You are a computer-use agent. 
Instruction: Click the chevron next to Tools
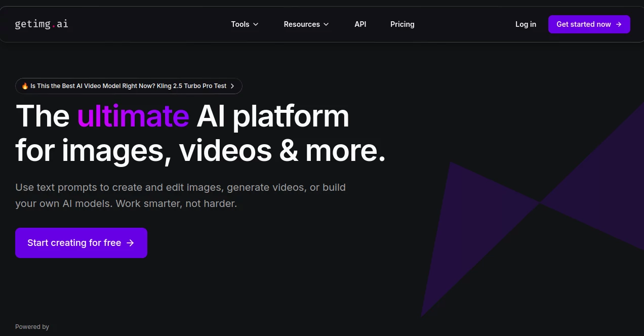pyautogui.click(x=256, y=24)
